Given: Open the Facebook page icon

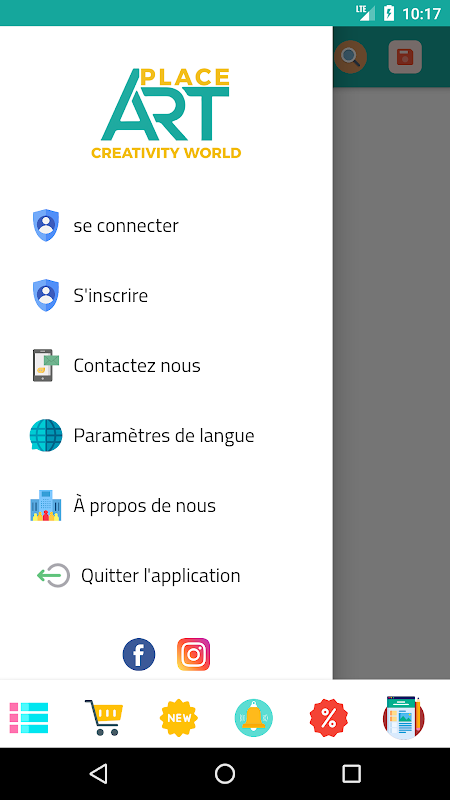Looking at the screenshot, I should click(139, 654).
